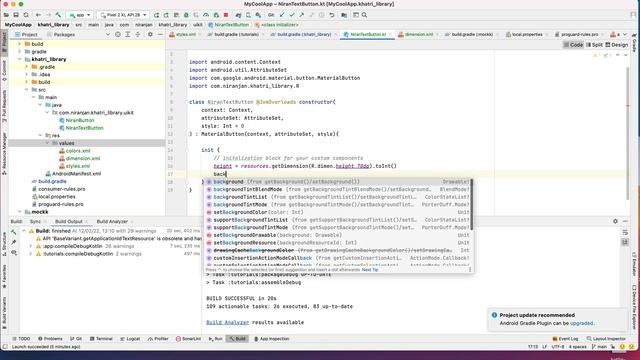This screenshot has width=640, height=360.
Task: Collapse the values folder node
Action: (48, 143)
